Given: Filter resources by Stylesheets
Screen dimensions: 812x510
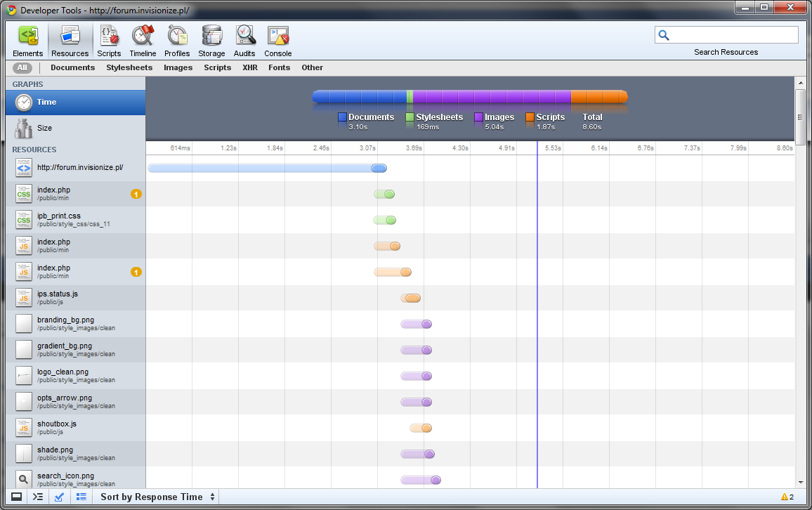Looking at the screenshot, I should coord(129,67).
